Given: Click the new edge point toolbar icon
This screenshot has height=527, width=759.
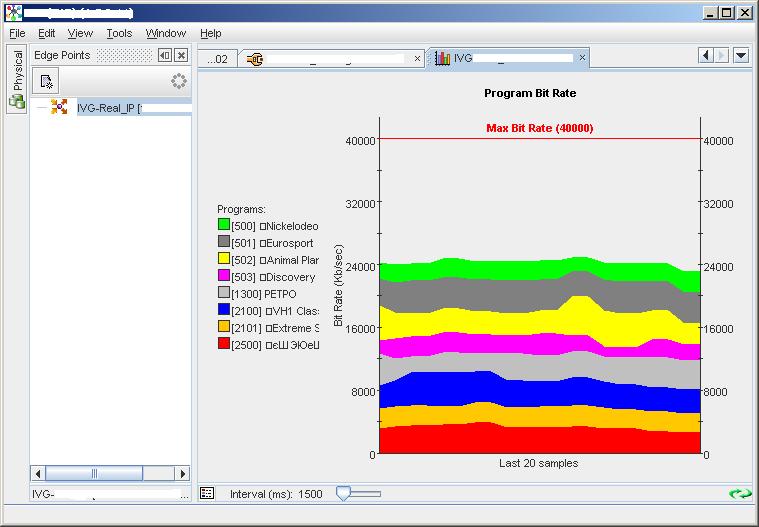Looking at the screenshot, I should (x=46, y=82).
